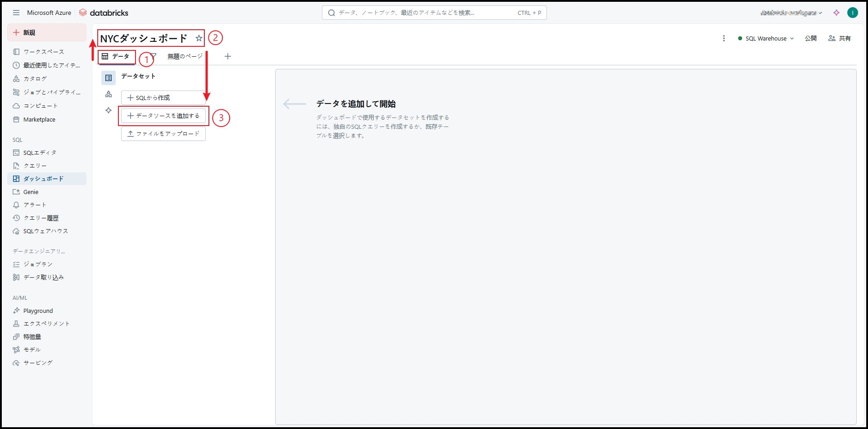Switch to the 無題のページ tab
868x429 pixels.
point(185,56)
